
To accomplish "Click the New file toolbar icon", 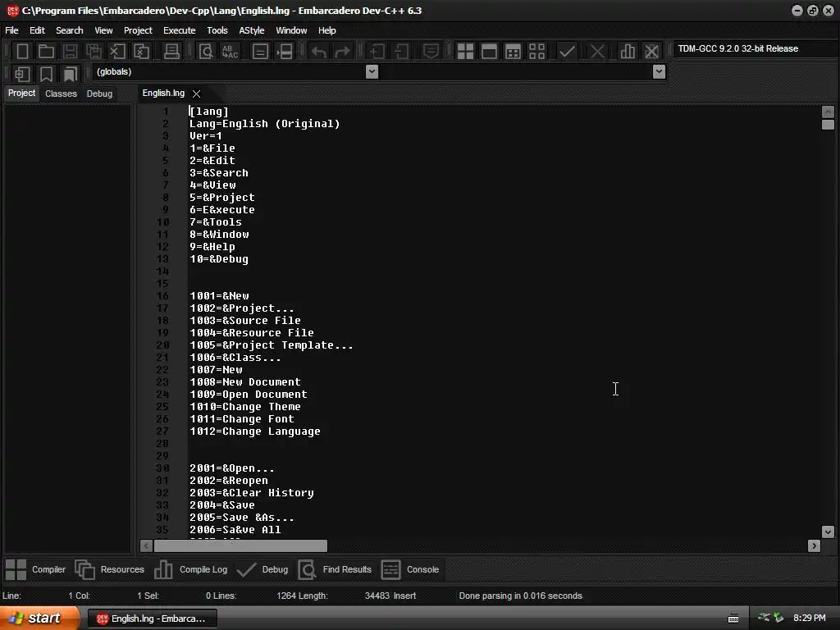I will pos(22,52).
